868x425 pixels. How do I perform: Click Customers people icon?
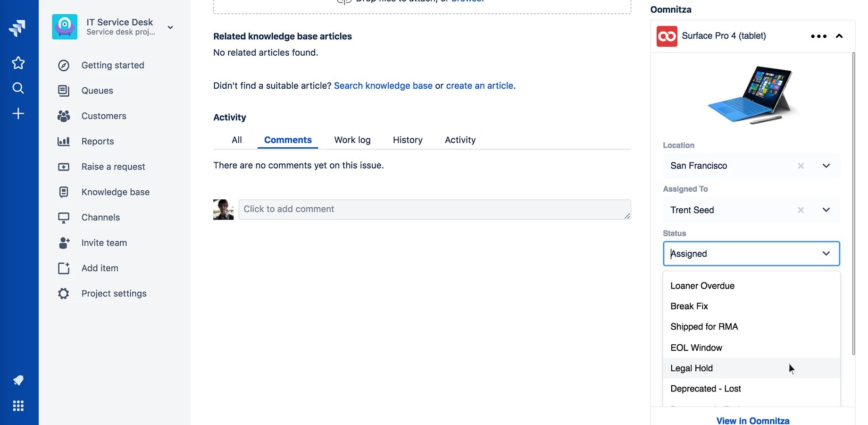coord(64,116)
